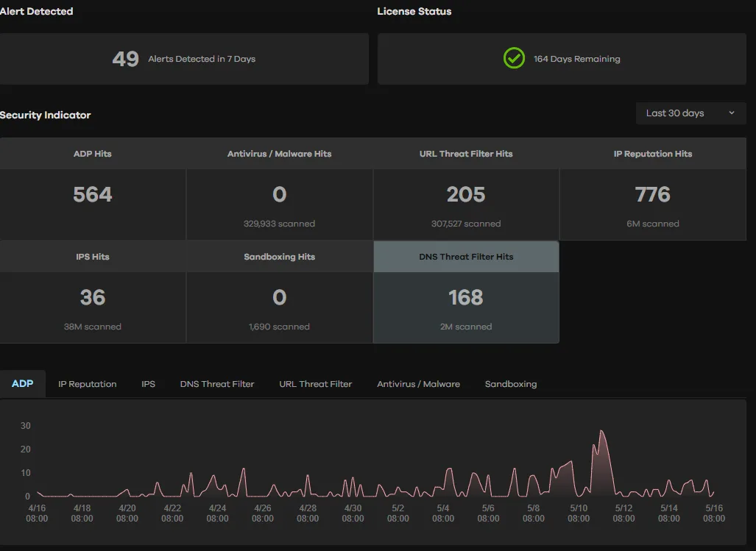
Task: Click the 164 Days Remaining license panel
Action: pos(562,59)
